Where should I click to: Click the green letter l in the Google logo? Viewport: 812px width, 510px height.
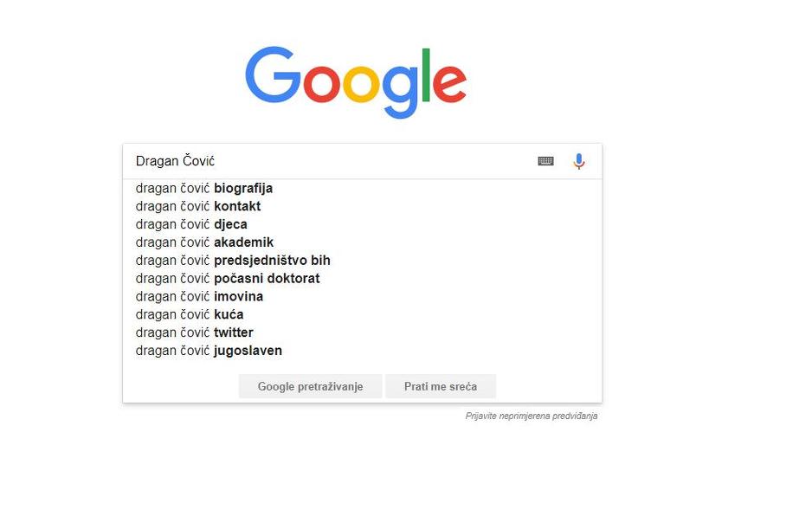pyautogui.click(x=425, y=74)
